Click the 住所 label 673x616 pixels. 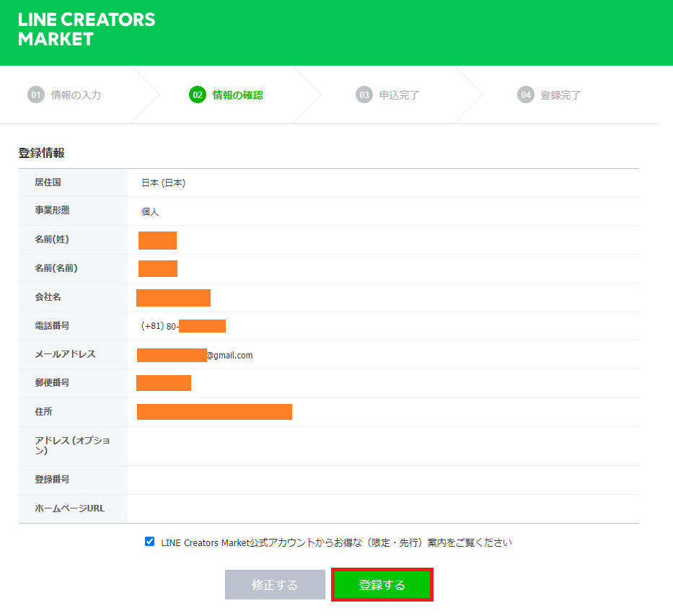[x=43, y=412]
